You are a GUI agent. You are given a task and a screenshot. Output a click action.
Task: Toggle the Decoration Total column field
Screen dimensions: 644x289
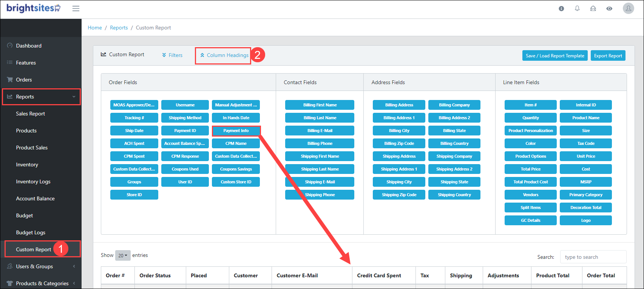pos(585,208)
